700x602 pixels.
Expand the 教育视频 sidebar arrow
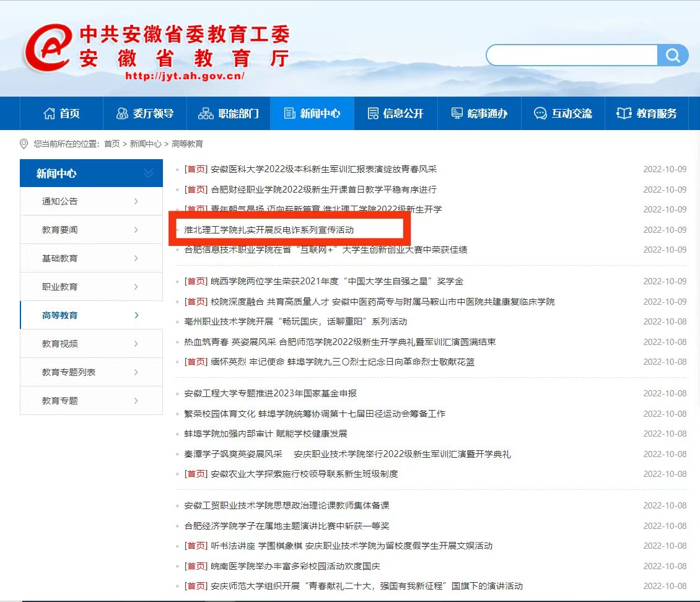136,344
